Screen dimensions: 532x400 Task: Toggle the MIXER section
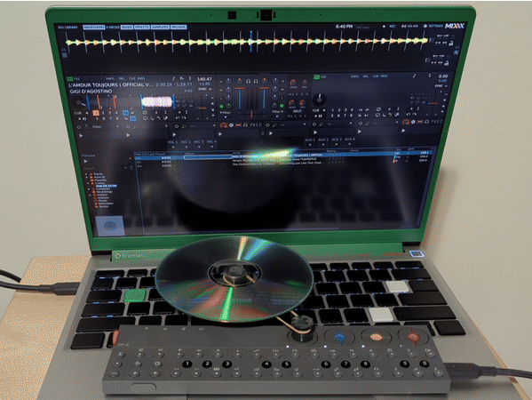tap(127, 28)
